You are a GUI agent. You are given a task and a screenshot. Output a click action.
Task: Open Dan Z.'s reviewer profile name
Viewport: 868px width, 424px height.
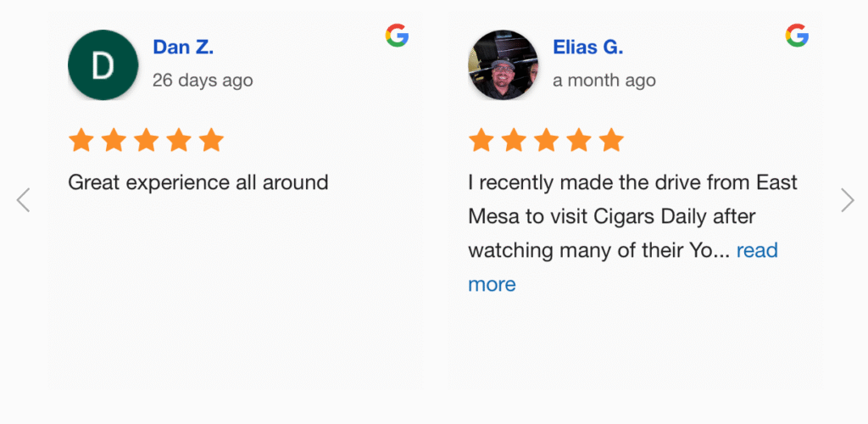[183, 47]
